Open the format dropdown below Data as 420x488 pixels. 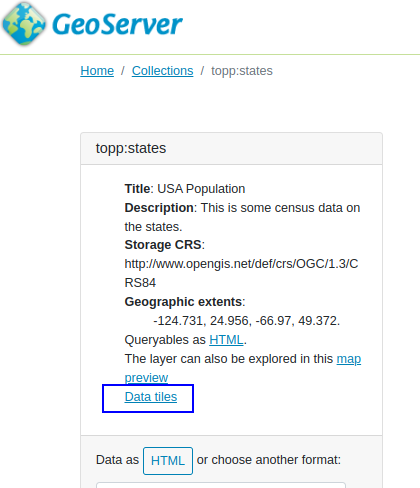click(221, 485)
